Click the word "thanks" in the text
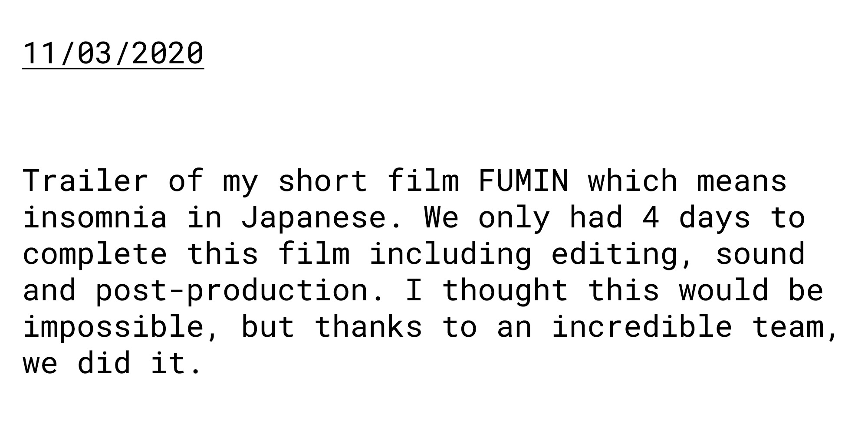The image size is (868, 434). point(368,326)
